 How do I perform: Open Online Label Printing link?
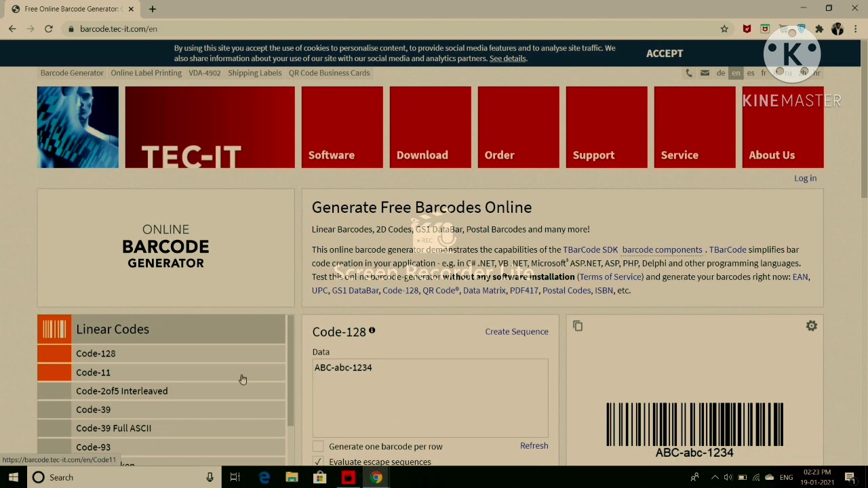(146, 73)
